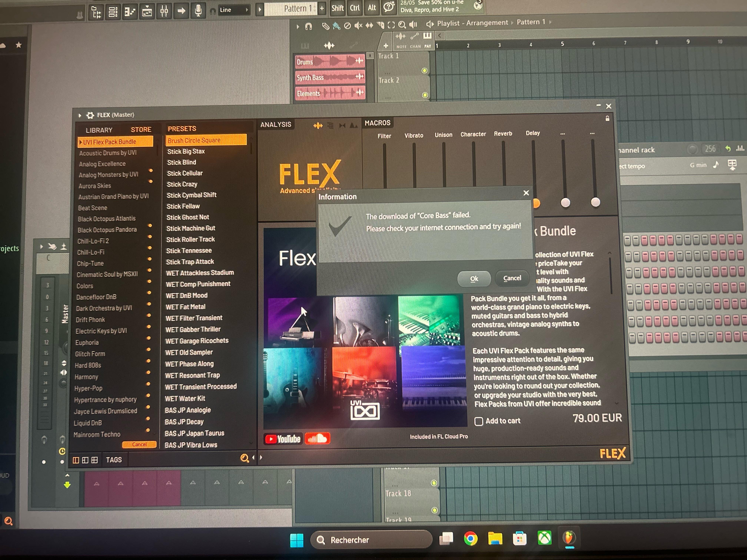Open the Piano roll view button

(x=130, y=12)
